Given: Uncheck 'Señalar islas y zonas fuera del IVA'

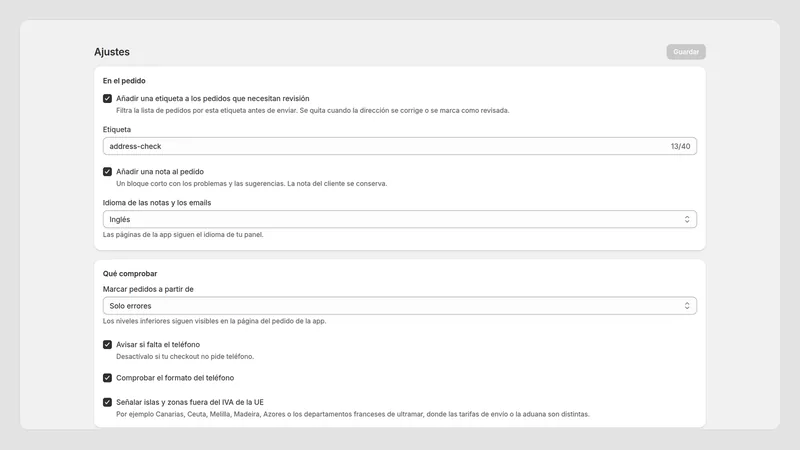Looking at the screenshot, I should coord(107,402).
